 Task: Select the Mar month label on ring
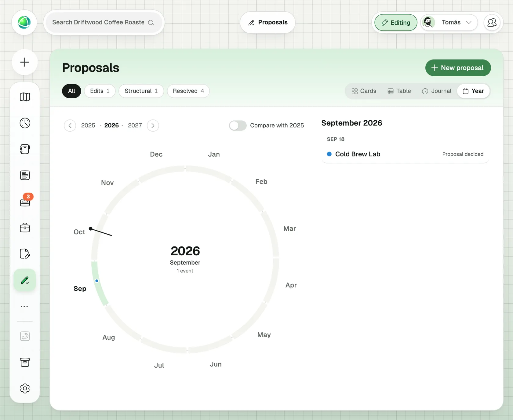(x=289, y=228)
